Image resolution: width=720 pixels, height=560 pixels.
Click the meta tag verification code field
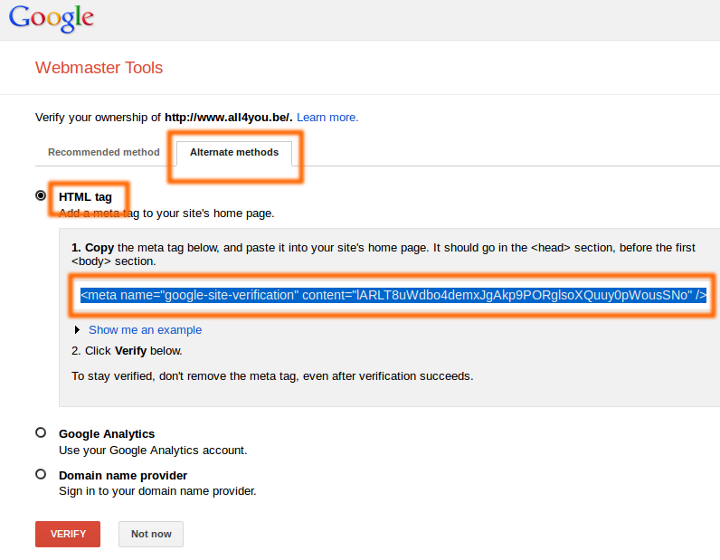coord(393,295)
